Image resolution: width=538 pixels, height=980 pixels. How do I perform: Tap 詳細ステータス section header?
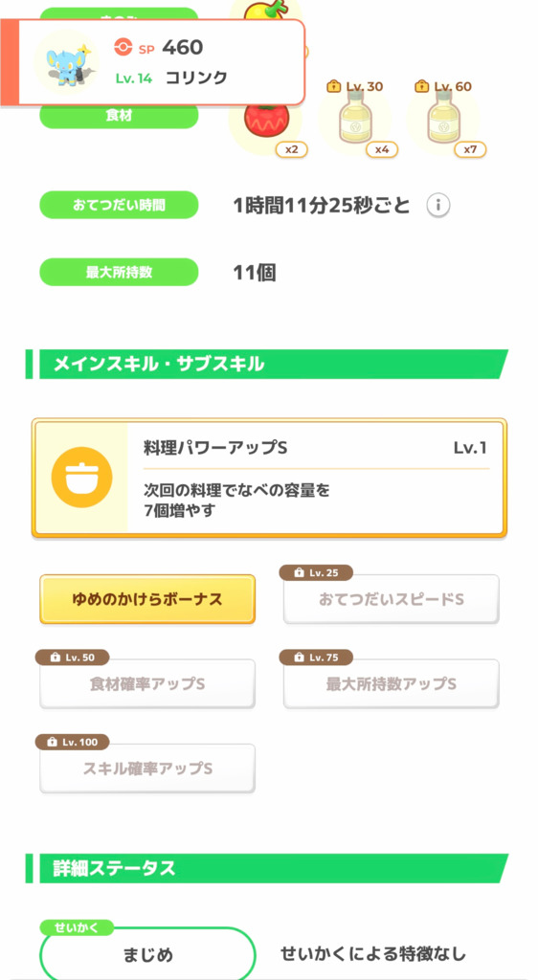point(267,868)
